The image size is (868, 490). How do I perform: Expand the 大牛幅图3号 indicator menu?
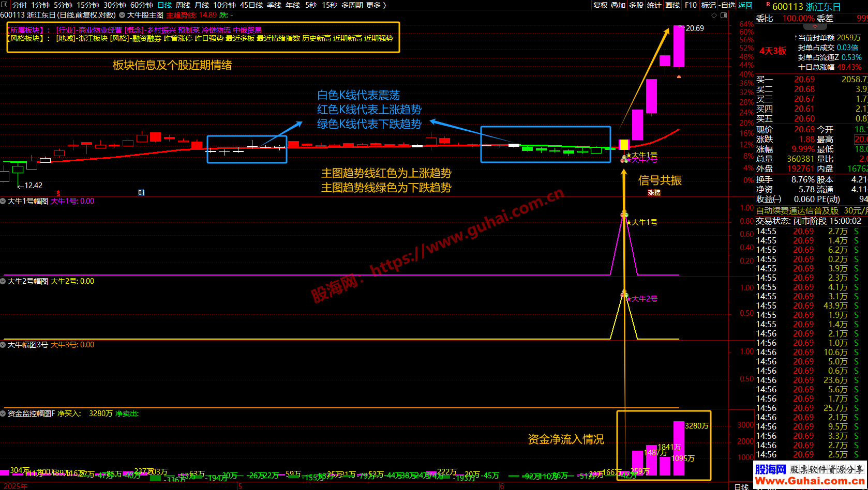click(x=3, y=345)
